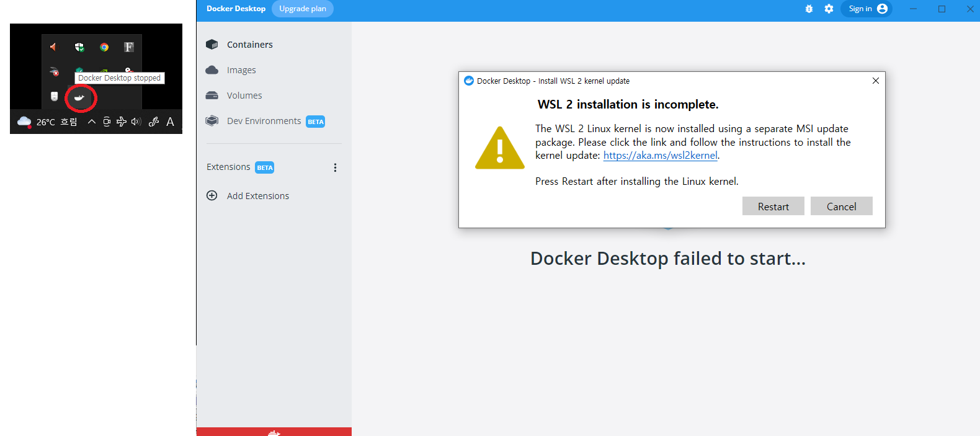Click the Add Extensions plus icon

pos(212,195)
